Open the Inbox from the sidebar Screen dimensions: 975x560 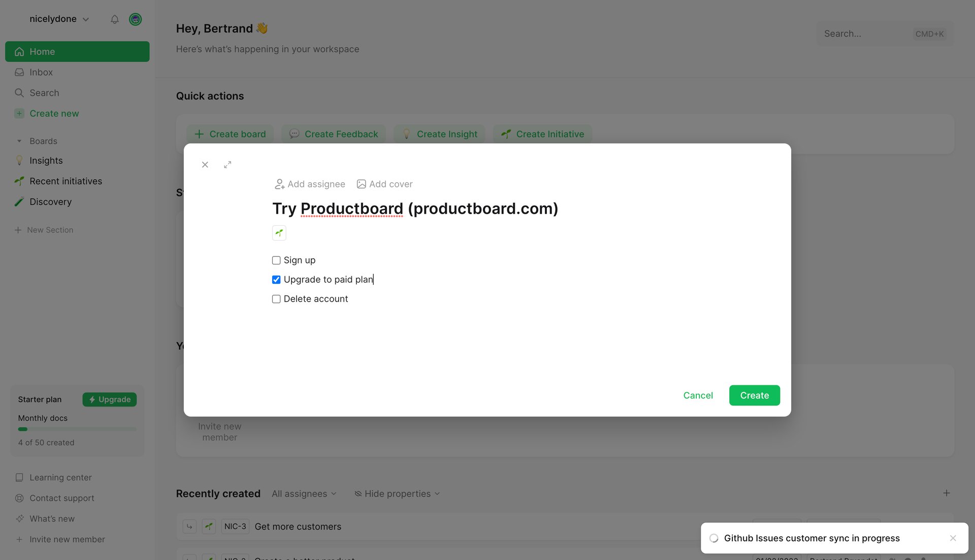41,72
